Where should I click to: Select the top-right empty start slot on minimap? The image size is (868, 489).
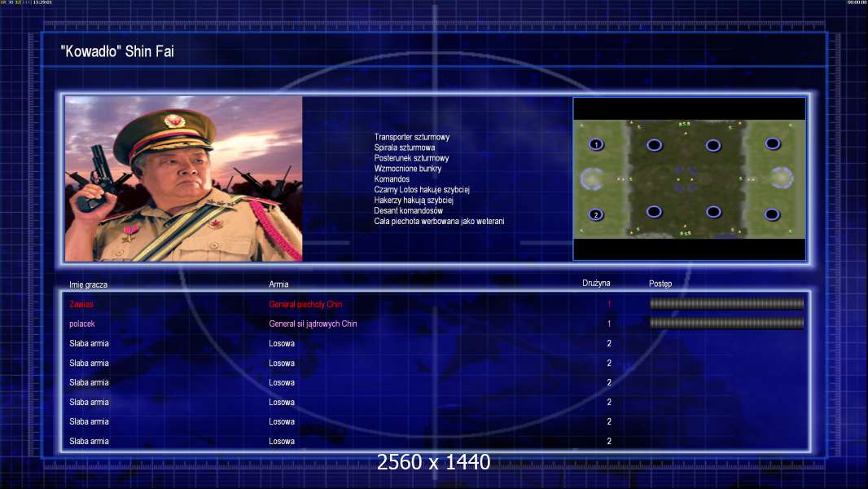[773, 144]
